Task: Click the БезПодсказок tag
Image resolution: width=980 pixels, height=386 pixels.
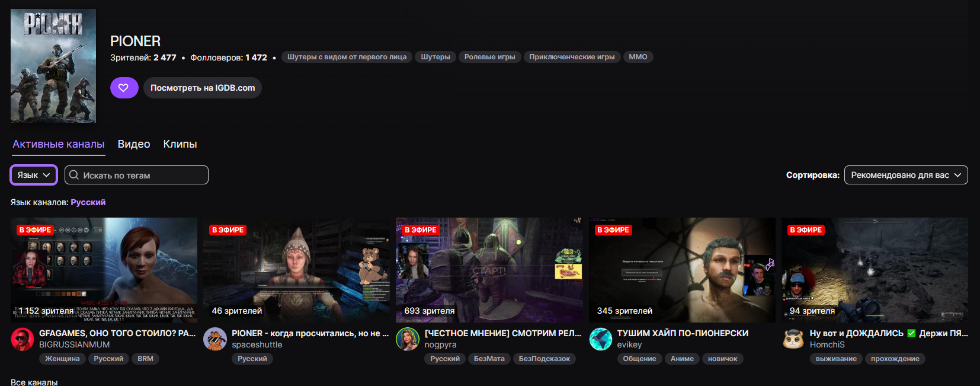Action: pyautogui.click(x=545, y=359)
